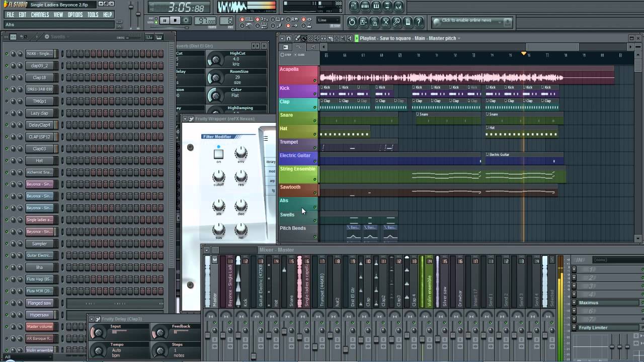Select the Step radio option in Playlist

283,54
